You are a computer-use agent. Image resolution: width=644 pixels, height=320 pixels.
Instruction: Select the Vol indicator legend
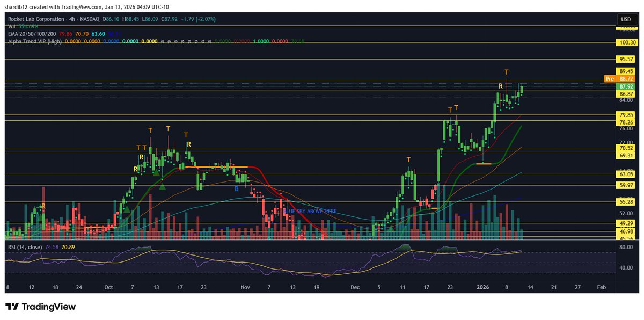point(23,26)
